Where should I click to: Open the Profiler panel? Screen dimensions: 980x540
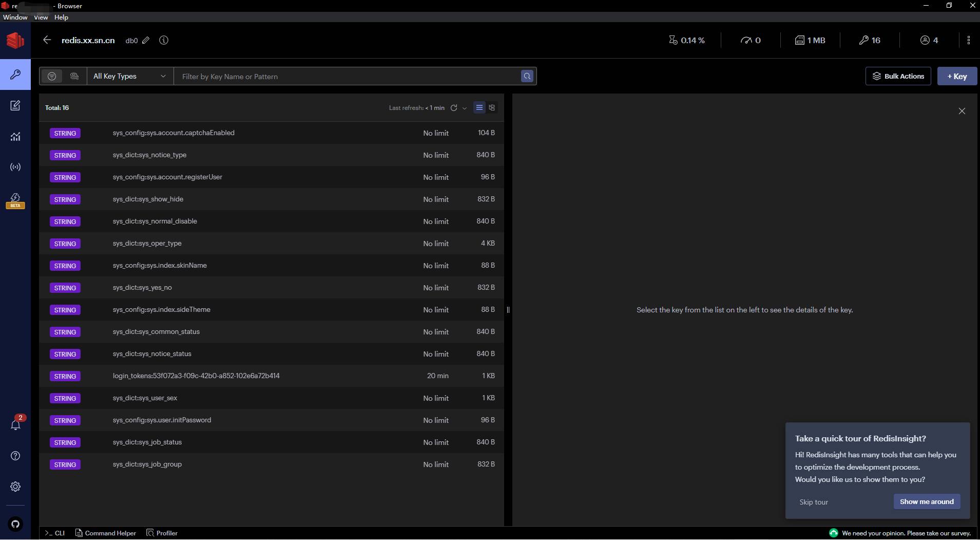pos(162,533)
